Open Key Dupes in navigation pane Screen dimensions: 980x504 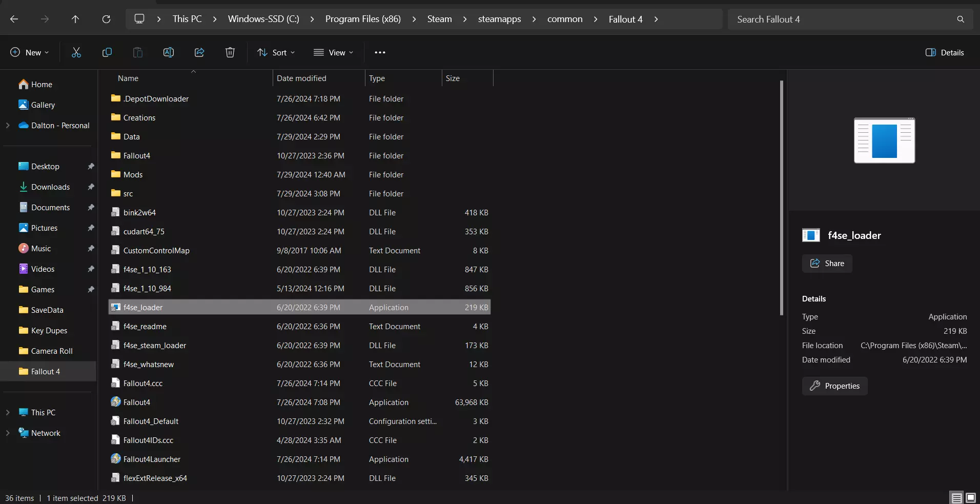[x=49, y=330]
